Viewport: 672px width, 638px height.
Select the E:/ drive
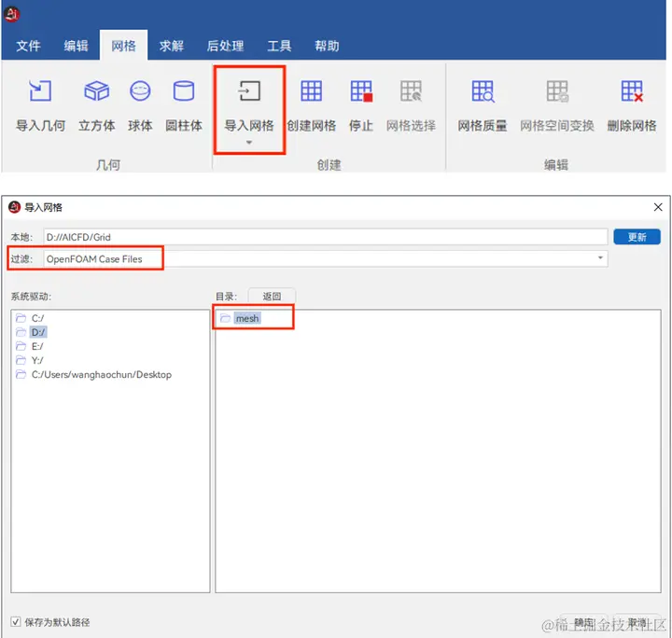[x=37, y=346]
